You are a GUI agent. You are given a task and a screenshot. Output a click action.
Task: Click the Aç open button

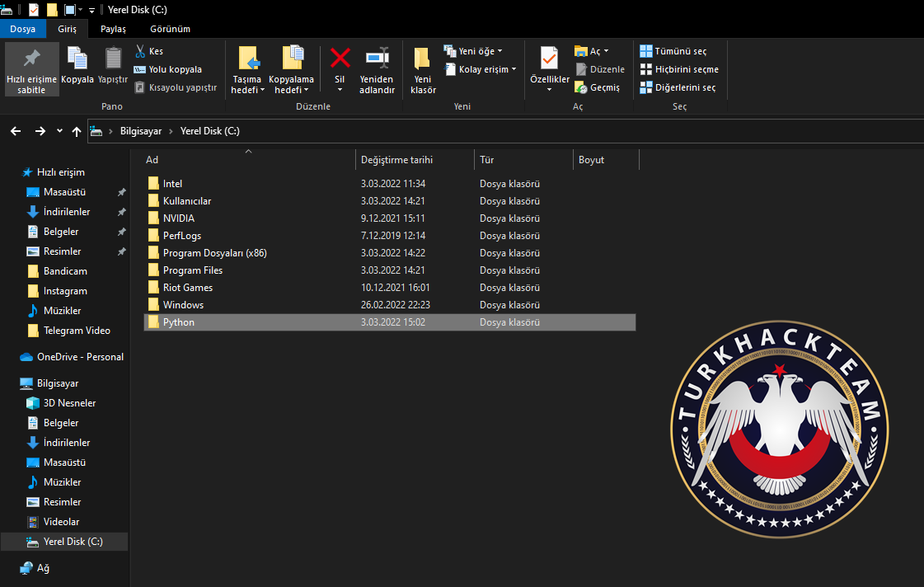point(588,51)
